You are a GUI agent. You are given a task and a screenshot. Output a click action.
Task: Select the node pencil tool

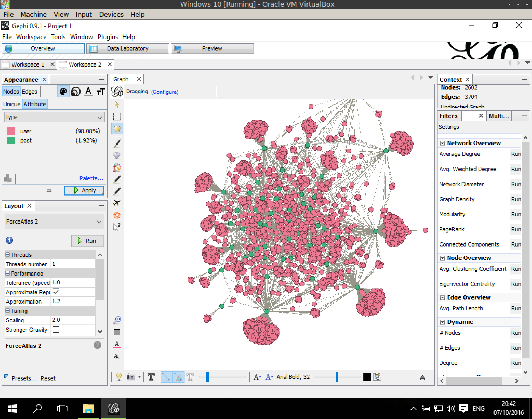[117, 179]
